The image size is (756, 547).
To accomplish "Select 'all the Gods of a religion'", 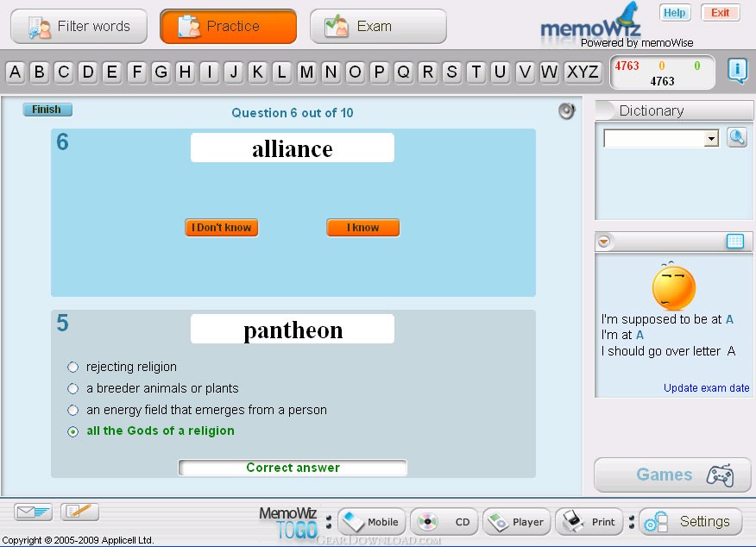I will tap(72, 431).
